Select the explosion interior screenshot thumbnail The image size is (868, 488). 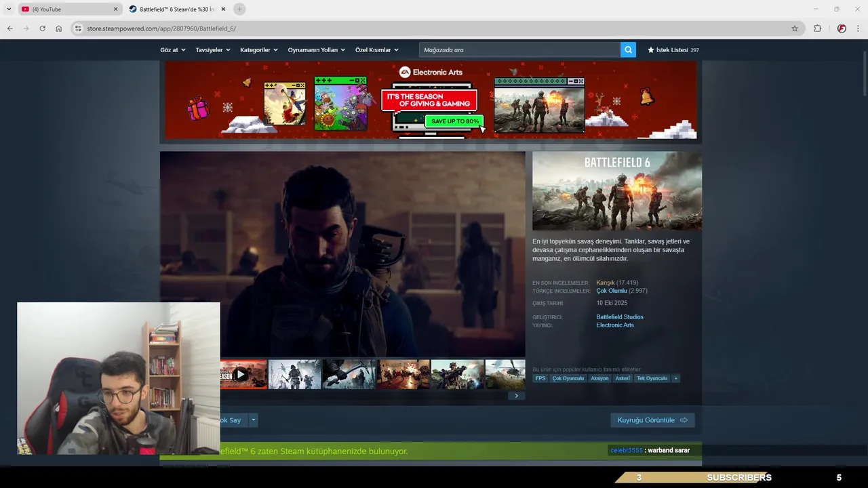pos(403,374)
